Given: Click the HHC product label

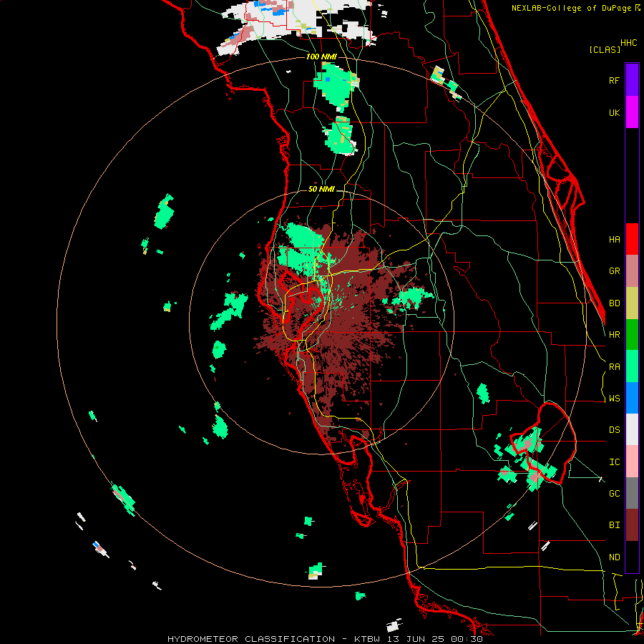Looking at the screenshot, I should pos(629,43).
